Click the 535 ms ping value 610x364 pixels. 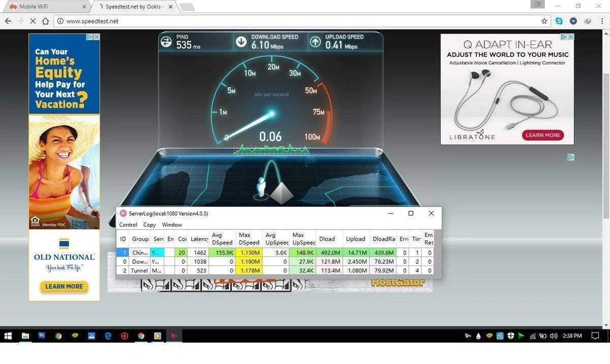(188, 45)
